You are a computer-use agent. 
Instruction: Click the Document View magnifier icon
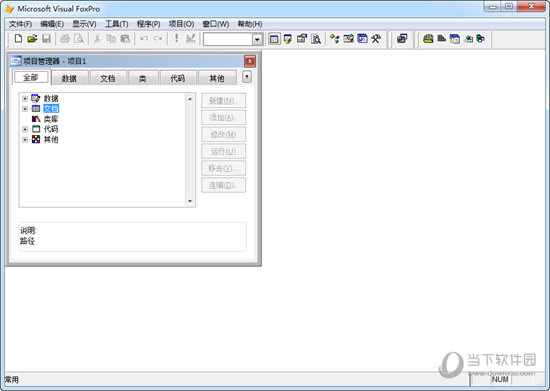pos(316,39)
